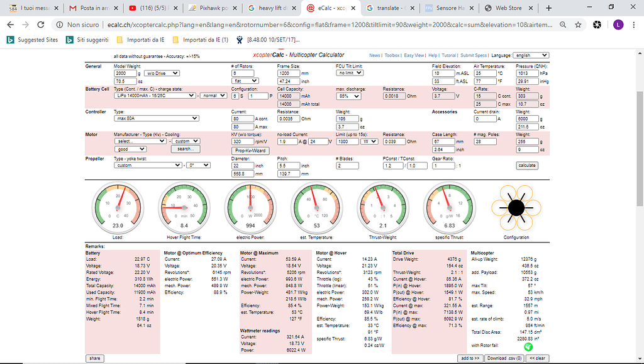Open a new browser tab with plus icon
This screenshot has height=364, width=644.
click(549, 8)
